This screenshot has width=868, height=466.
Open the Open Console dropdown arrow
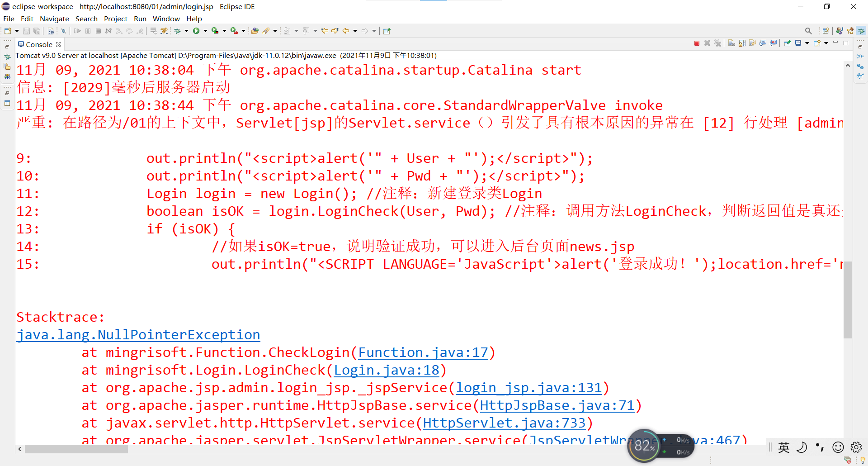pyautogui.click(x=826, y=43)
